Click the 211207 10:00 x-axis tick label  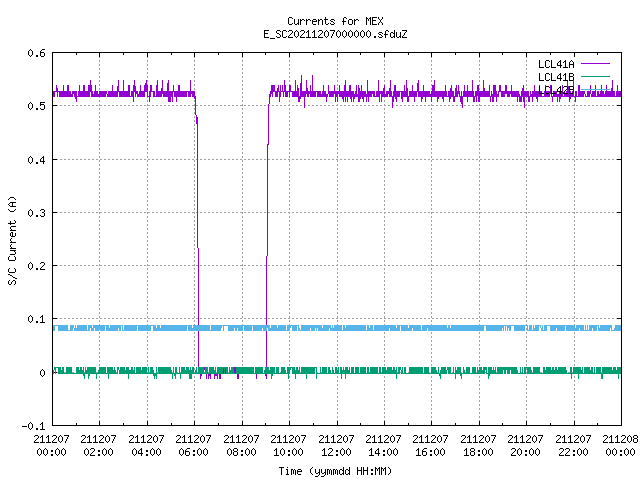coord(288,445)
